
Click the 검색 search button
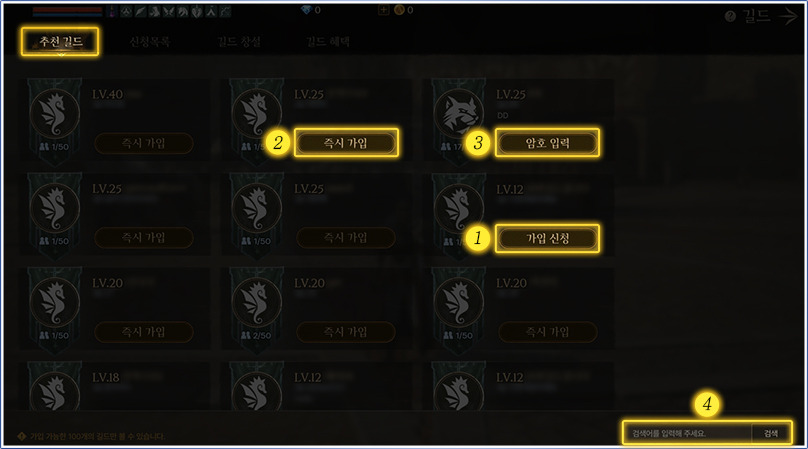pyautogui.click(x=771, y=433)
